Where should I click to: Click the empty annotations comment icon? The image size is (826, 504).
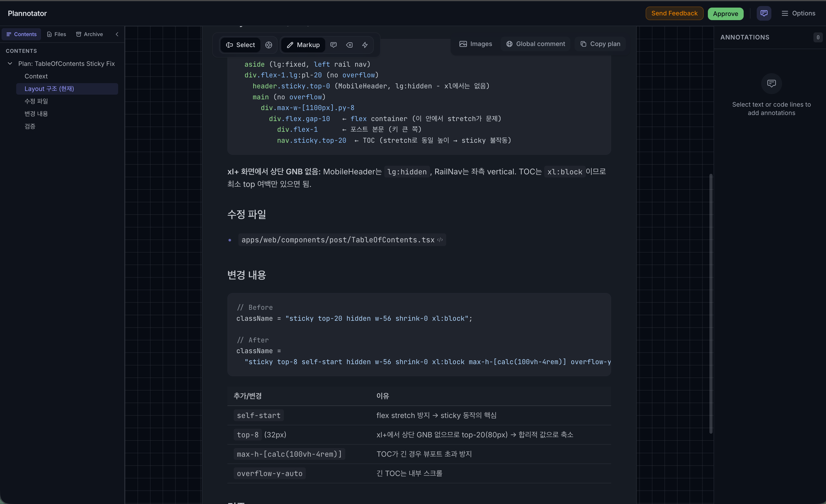(771, 83)
